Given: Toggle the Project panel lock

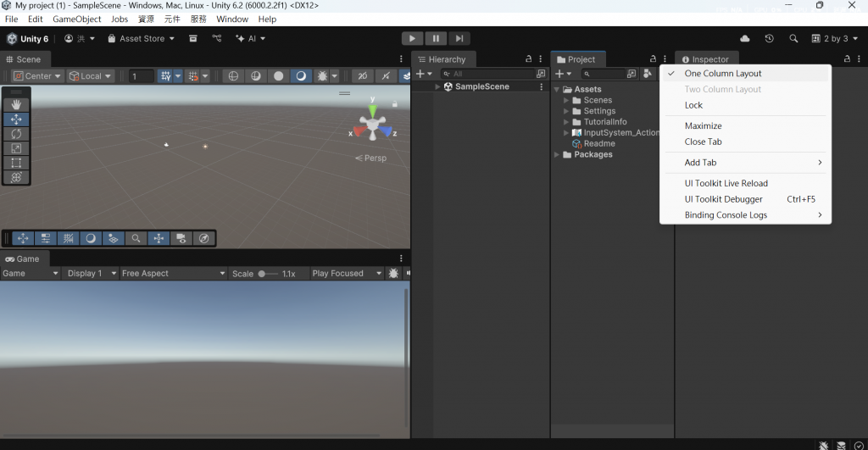Looking at the screenshot, I should (654, 58).
